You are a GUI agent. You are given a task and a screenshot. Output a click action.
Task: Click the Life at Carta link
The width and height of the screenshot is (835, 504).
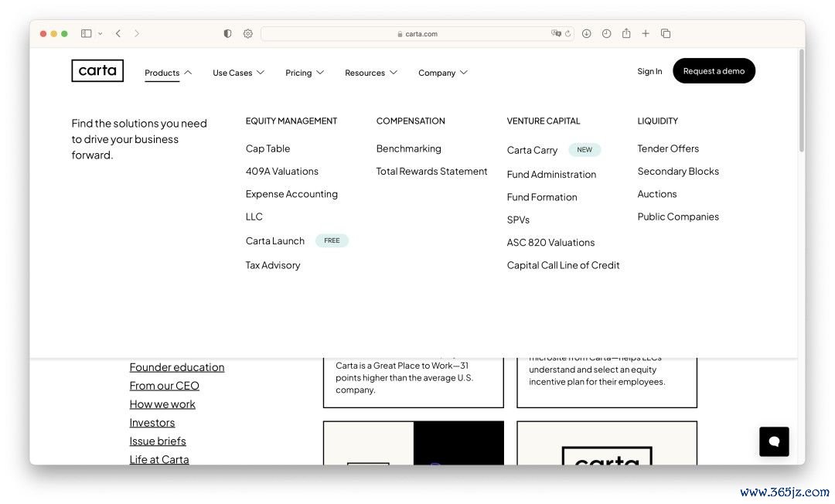coord(158,459)
